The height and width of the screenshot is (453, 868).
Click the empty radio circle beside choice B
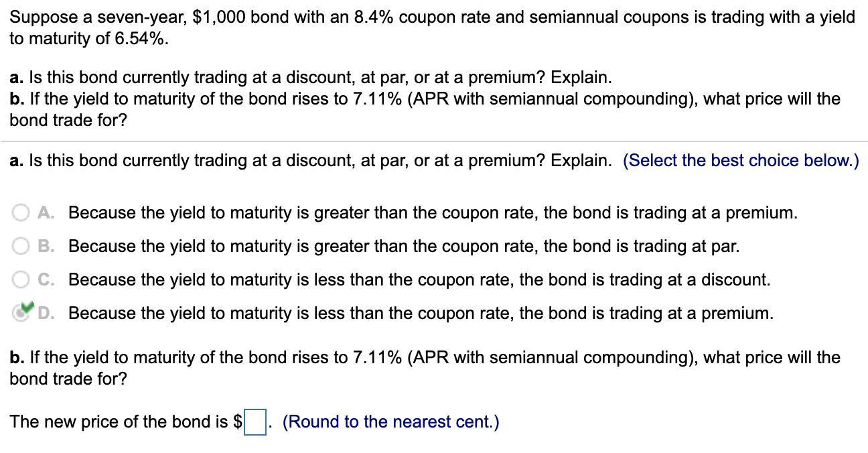(x=19, y=246)
